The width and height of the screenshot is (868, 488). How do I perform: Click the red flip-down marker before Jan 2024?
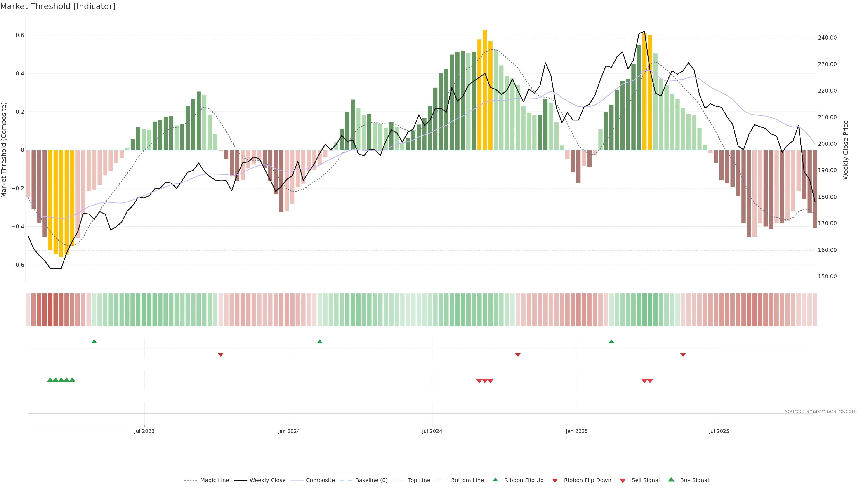[x=221, y=355]
